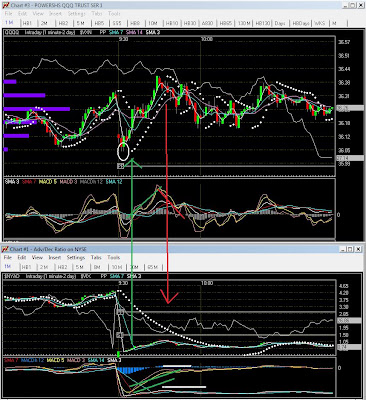Select the 1M timeframe tab in the QQQ chart
Screen dimensions: 366x400
(9, 23)
